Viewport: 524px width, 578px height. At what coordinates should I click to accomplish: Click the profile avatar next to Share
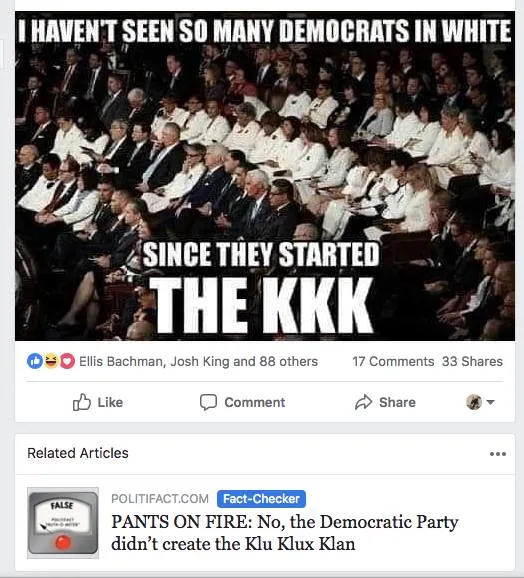pyautogui.click(x=474, y=402)
